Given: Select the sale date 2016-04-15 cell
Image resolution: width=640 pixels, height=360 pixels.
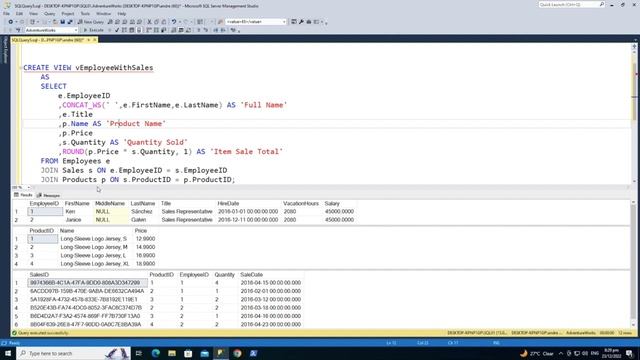Looking at the screenshot, I should (x=271, y=283).
